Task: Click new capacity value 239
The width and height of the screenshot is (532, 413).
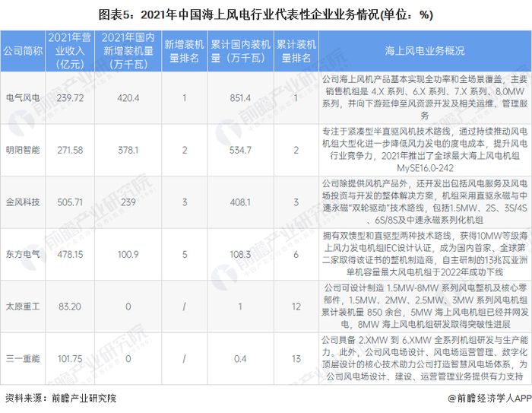Action: [128, 202]
